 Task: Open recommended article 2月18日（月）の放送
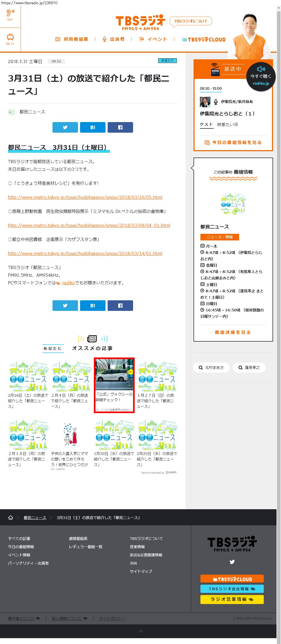coord(28,443)
